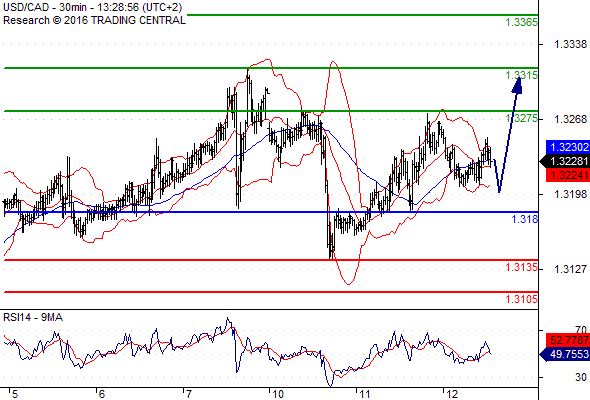The image size is (590, 400).
Task: Click date label 7 on time axis
Action: (x=188, y=394)
